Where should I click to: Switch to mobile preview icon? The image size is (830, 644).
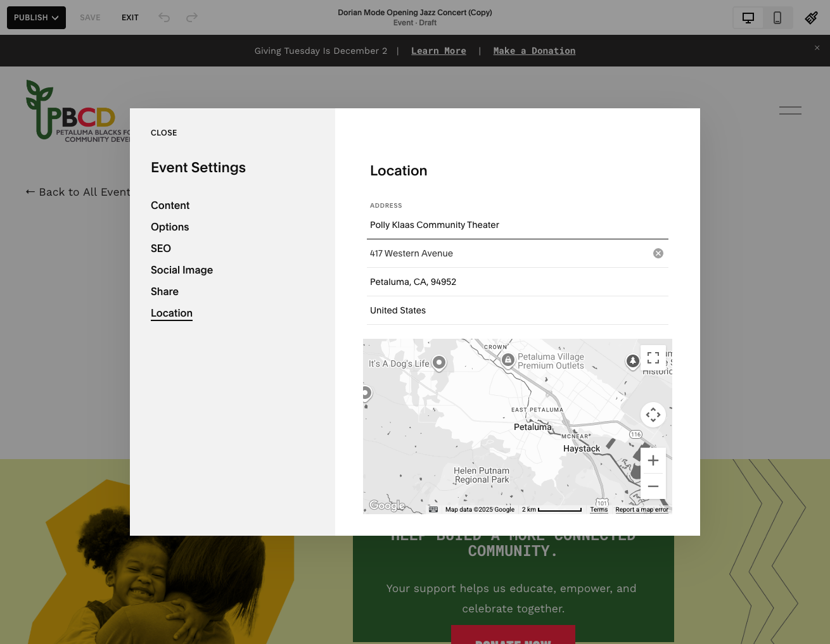tap(777, 18)
